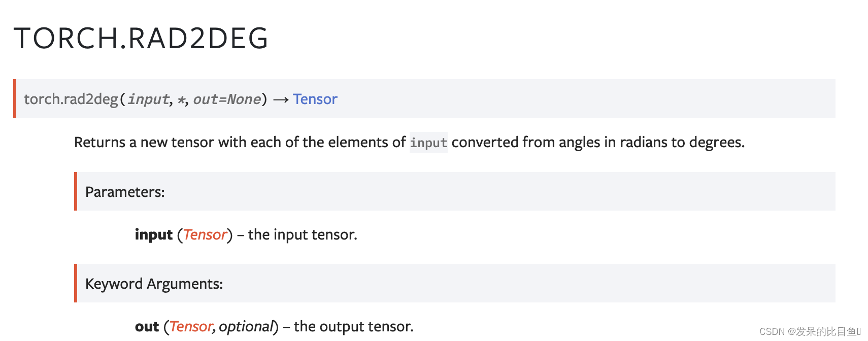Click the inline code word input
Image resolution: width=868 pixels, height=341 pixels.
(428, 143)
